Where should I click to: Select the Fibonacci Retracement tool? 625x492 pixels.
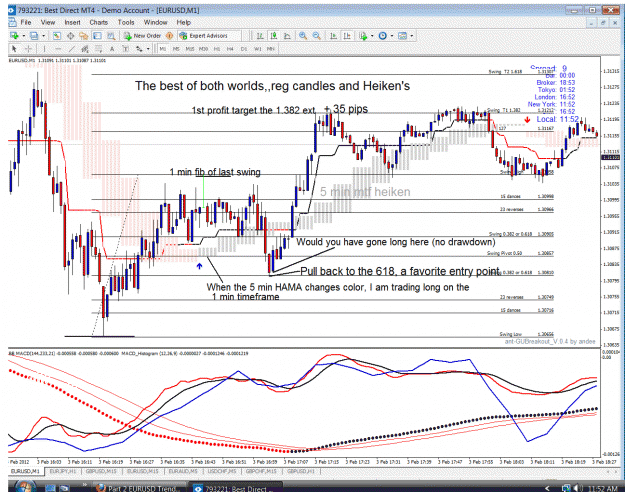pos(98,49)
